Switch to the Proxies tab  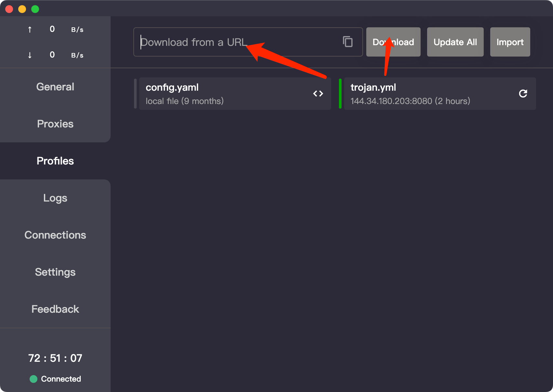point(55,124)
